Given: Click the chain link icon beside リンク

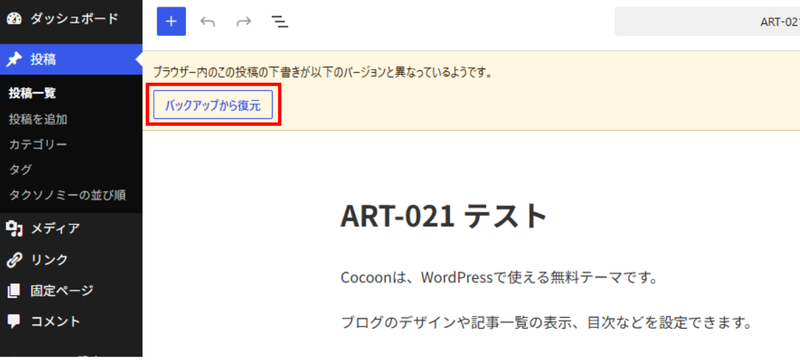Looking at the screenshot, I should point(14,260).
